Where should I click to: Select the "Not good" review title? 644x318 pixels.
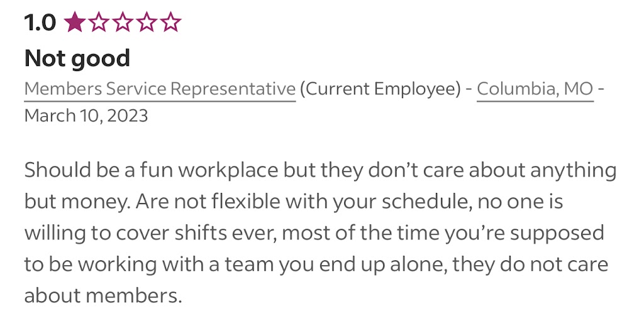(77, 58)
